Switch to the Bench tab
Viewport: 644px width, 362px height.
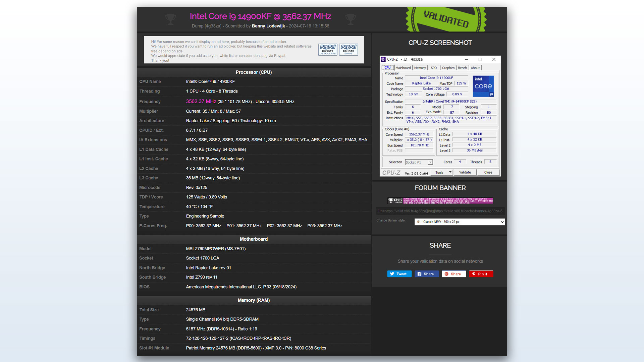462,68
